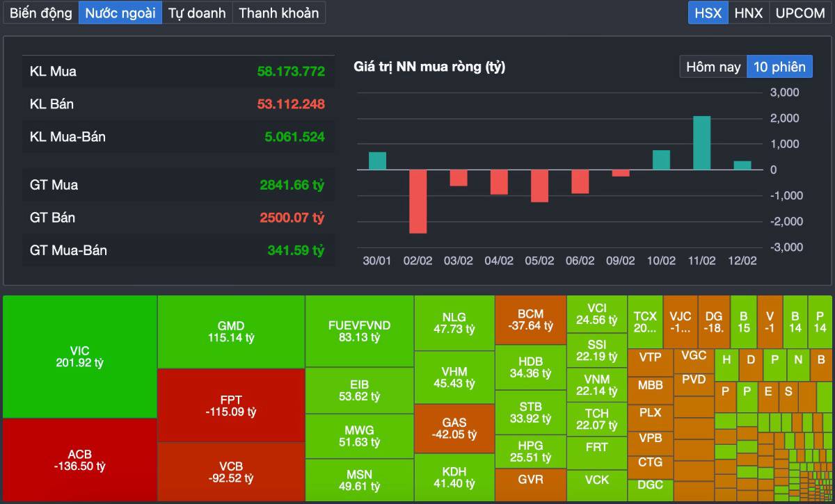
Task: Click the FUEVFVND treemap tile
Action: coord(360,332)
